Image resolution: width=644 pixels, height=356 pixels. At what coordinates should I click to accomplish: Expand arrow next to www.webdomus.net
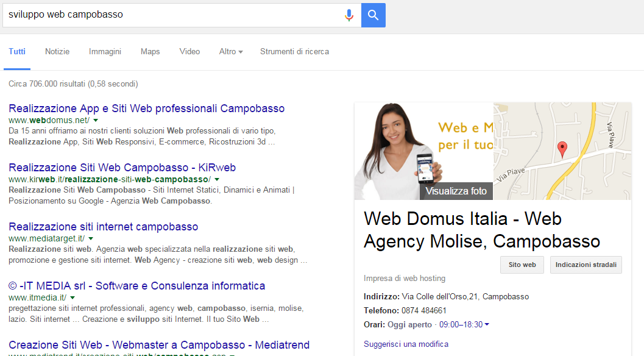click(95, 121)
